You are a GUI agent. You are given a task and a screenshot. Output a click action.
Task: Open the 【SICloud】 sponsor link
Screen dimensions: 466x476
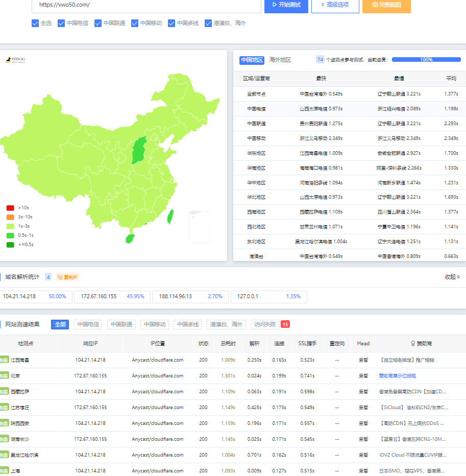pyautogui.click(x=413, y=408)
